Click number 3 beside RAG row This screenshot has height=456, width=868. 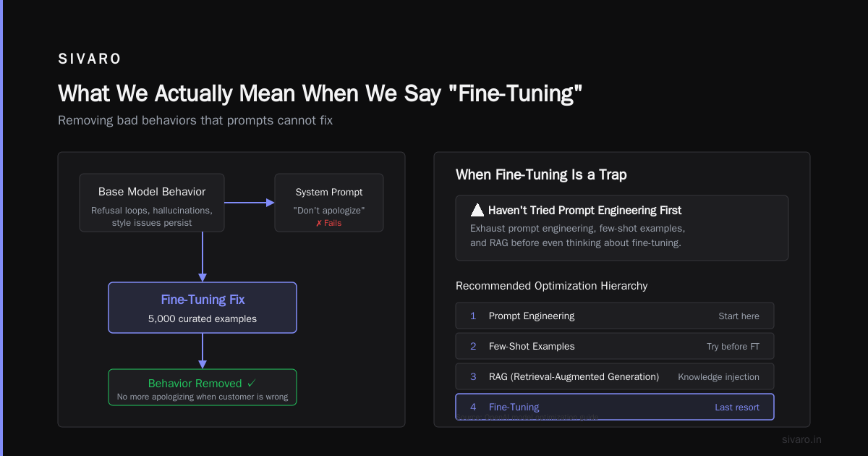click(473, 377)
